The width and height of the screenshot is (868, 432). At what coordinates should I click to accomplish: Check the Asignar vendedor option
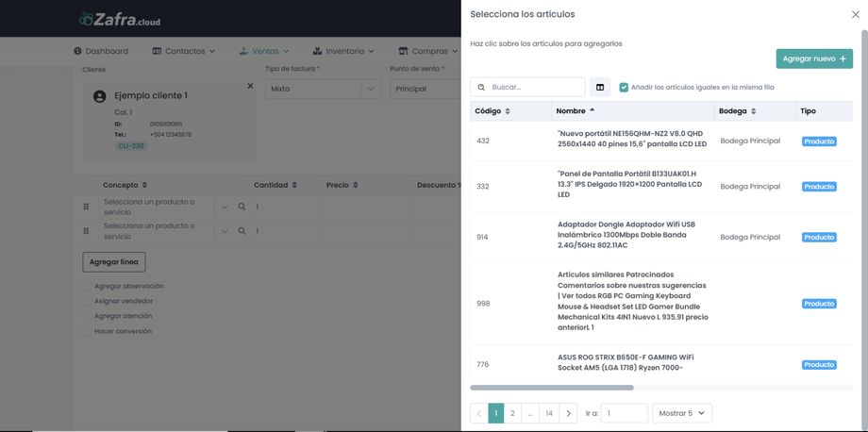tap(87, 301)
